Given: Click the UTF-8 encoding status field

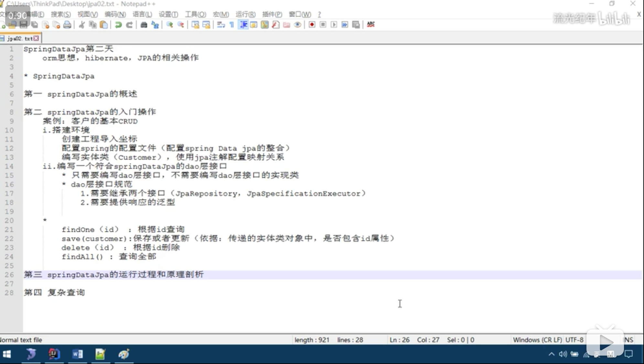Looking at the screenshot, I should pos(574,340).
